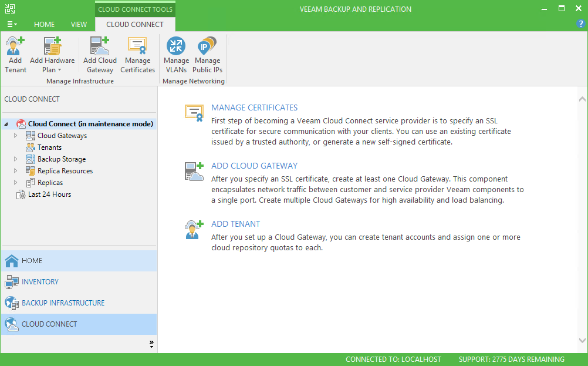
Task: Select Tenants in the tree
Action: pyautogui.click(x=49, y=147)
